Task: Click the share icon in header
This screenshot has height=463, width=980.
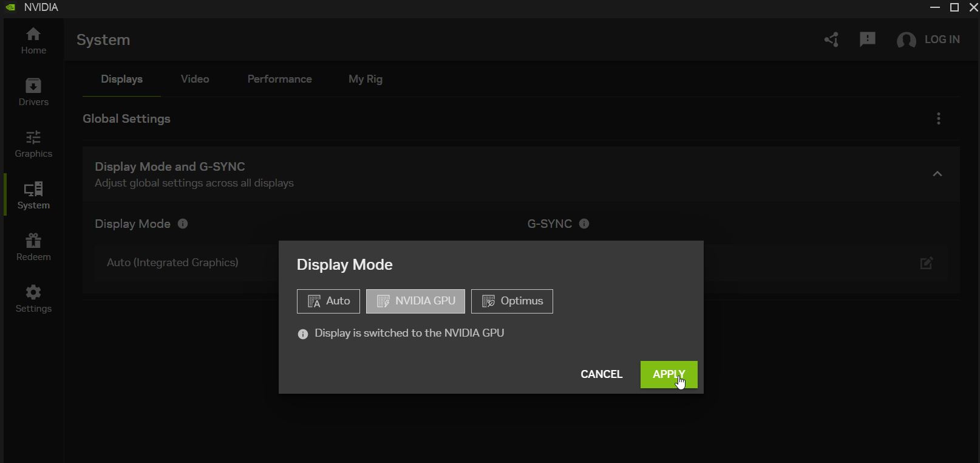Action: click(x=831, y=39)
